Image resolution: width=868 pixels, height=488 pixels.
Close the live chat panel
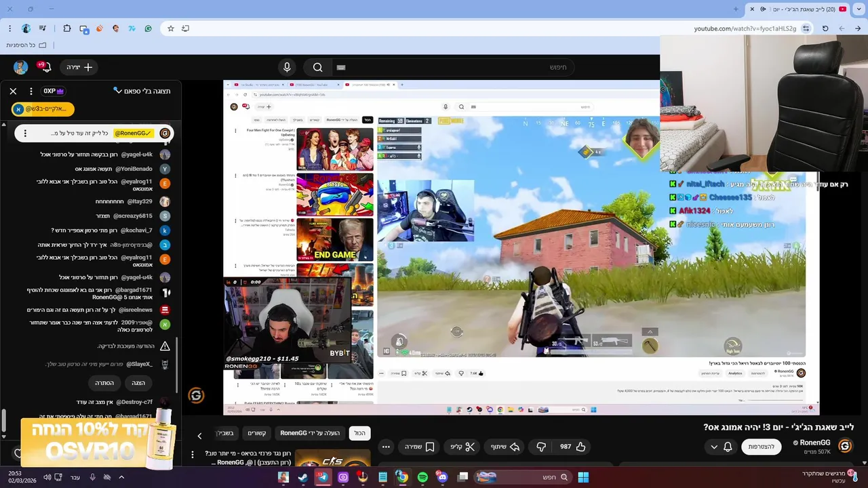coord(13,91)
